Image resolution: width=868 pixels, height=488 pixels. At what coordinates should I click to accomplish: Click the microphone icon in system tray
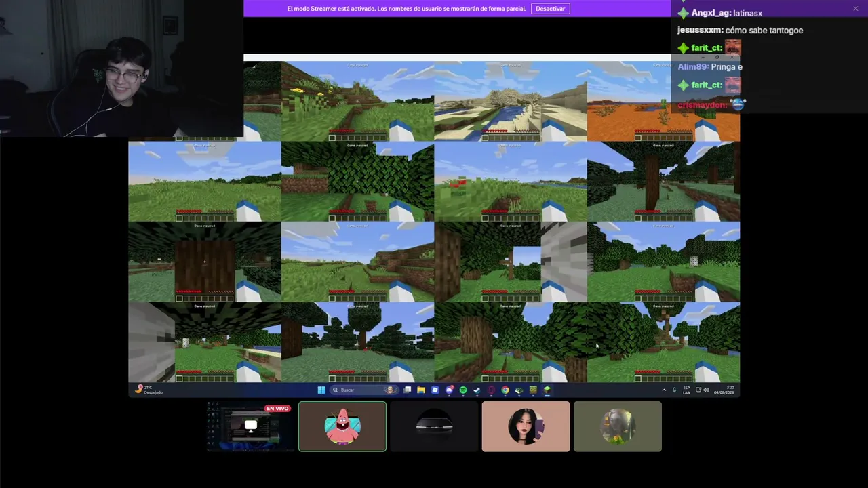(x=674, y=390)
